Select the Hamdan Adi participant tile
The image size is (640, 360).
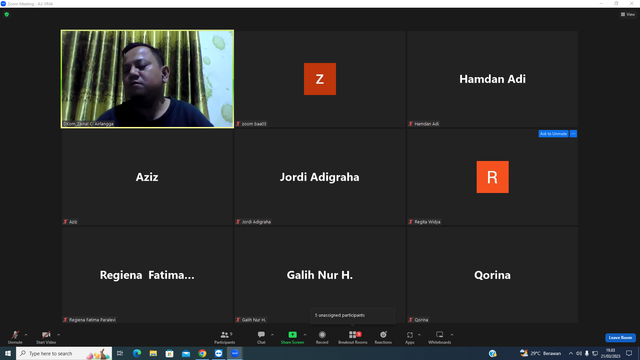pyautogui.click(x=492, y=79)
